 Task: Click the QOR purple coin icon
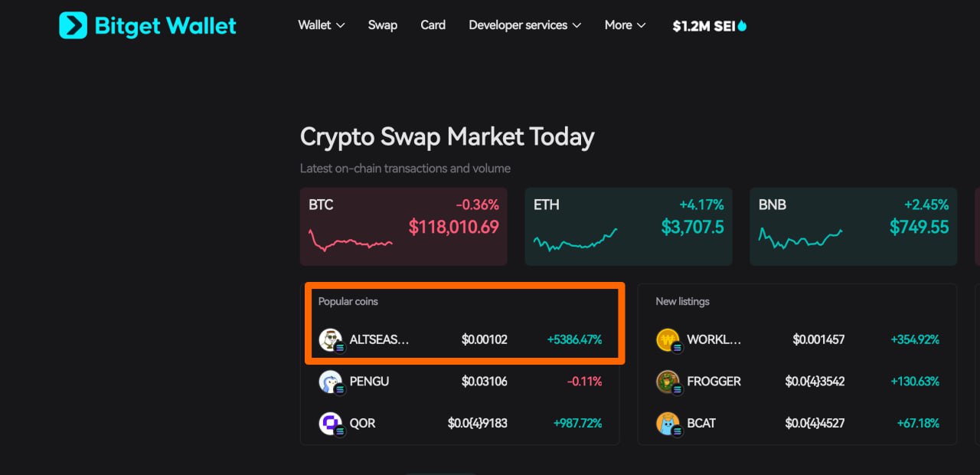[330, 423]
